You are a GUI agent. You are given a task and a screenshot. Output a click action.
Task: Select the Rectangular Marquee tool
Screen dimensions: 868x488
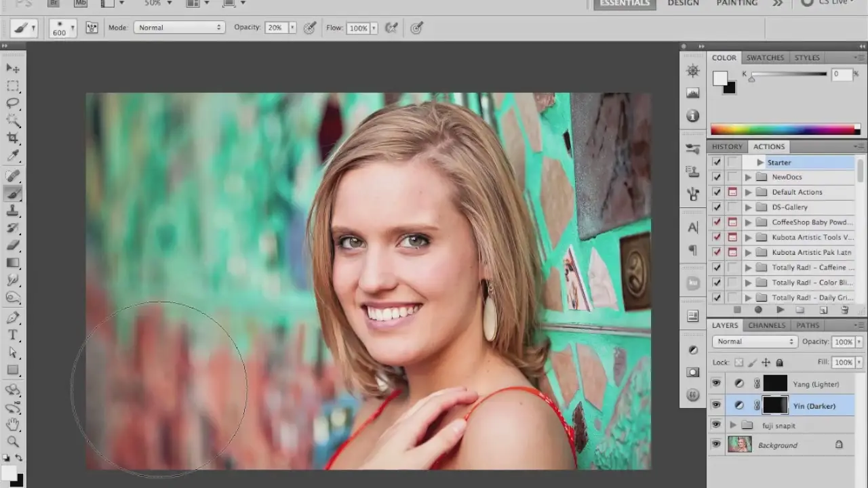pos(13,86)
